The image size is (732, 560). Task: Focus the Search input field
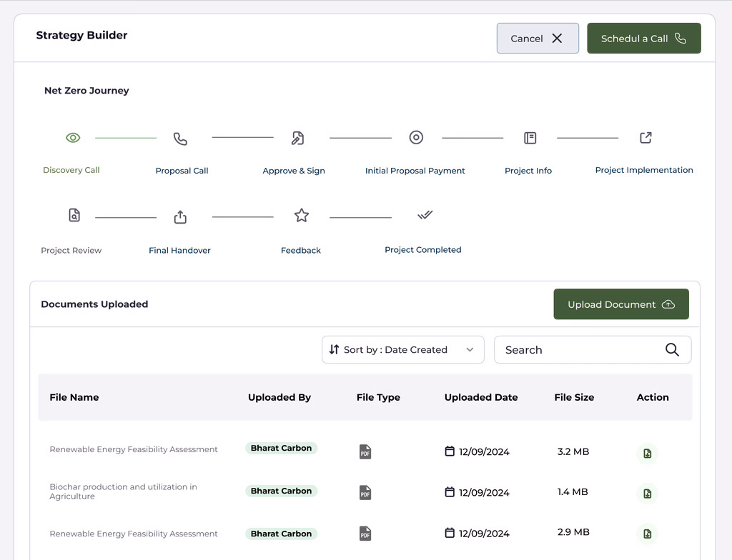pyautogui.click(x=579, y=349)
